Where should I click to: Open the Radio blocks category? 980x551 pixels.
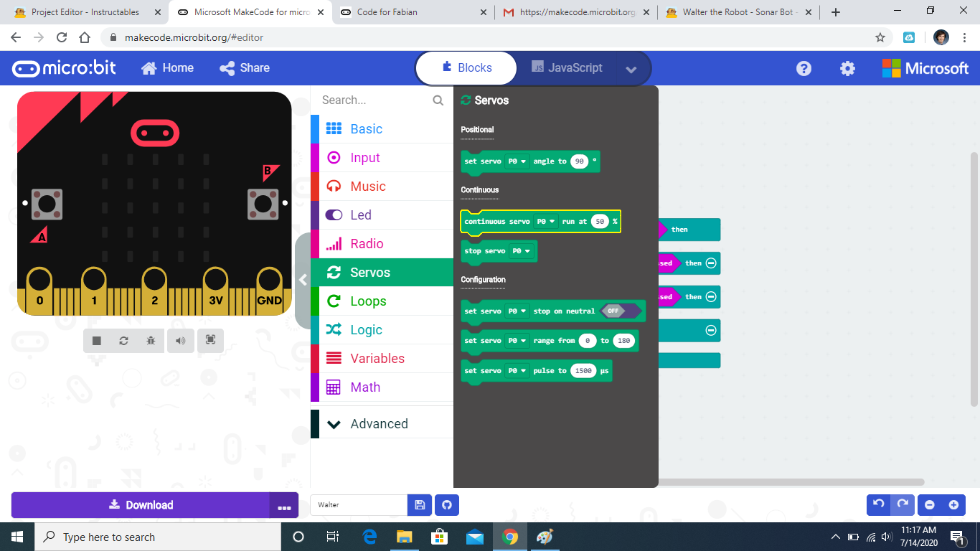[x=382, y=244]
